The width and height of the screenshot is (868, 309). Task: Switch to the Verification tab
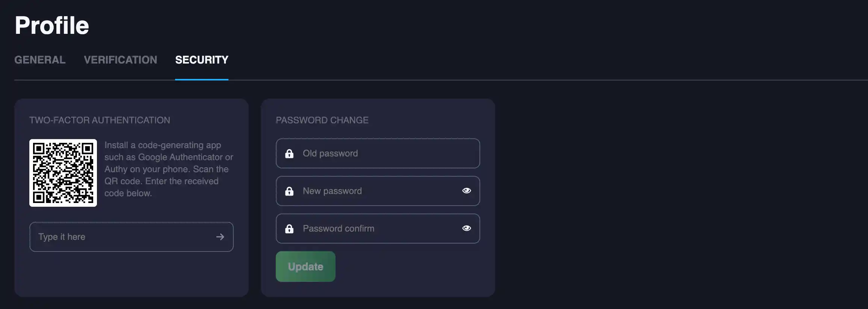[121, 60]
